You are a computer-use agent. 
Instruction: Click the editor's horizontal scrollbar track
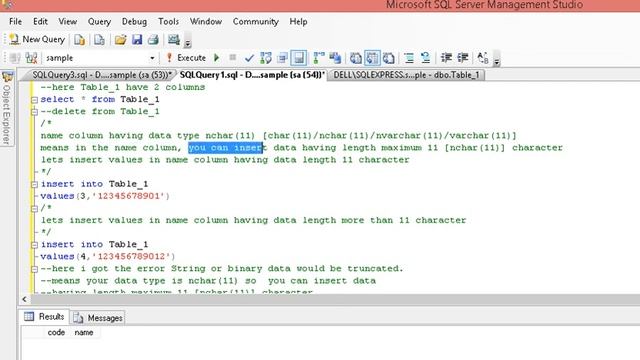335,299
